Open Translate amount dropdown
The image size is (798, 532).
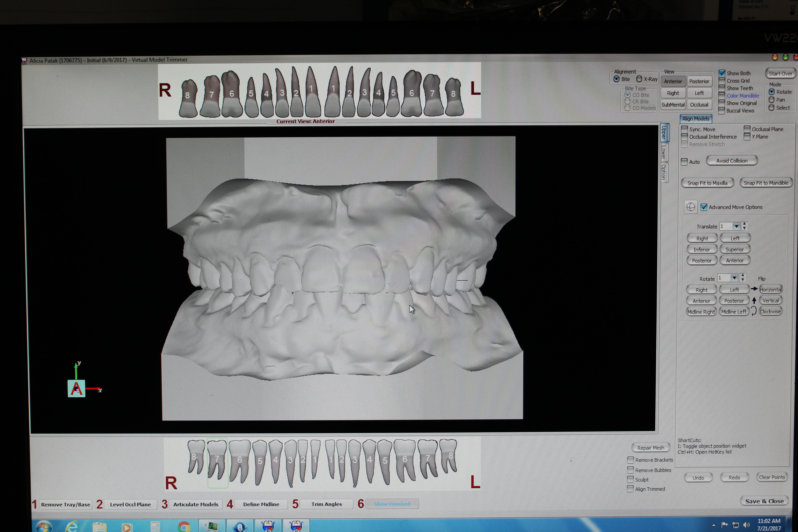[x=736, y=226]
